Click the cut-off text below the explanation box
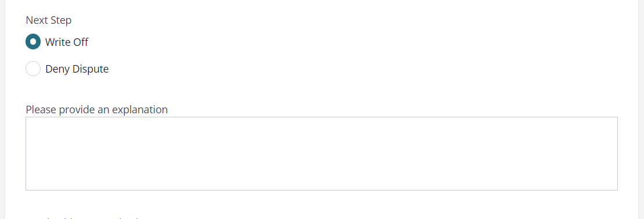Viewport: 644px width, 219px height. [x=82, y=217]
